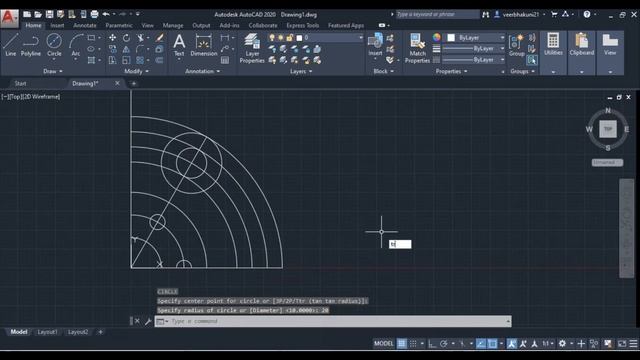Viewport: 640px width, 360px height.
Task: Add a new drawing tab with plus
Action: pos(133,84)
